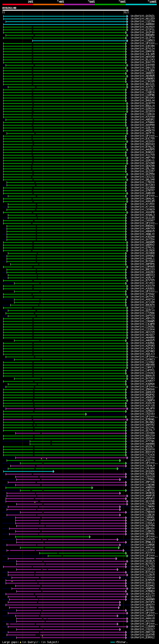Click label UniRef100_C1UT00
Image resolution: width=159 pixels, height=644 pixels.
(142, 457)
